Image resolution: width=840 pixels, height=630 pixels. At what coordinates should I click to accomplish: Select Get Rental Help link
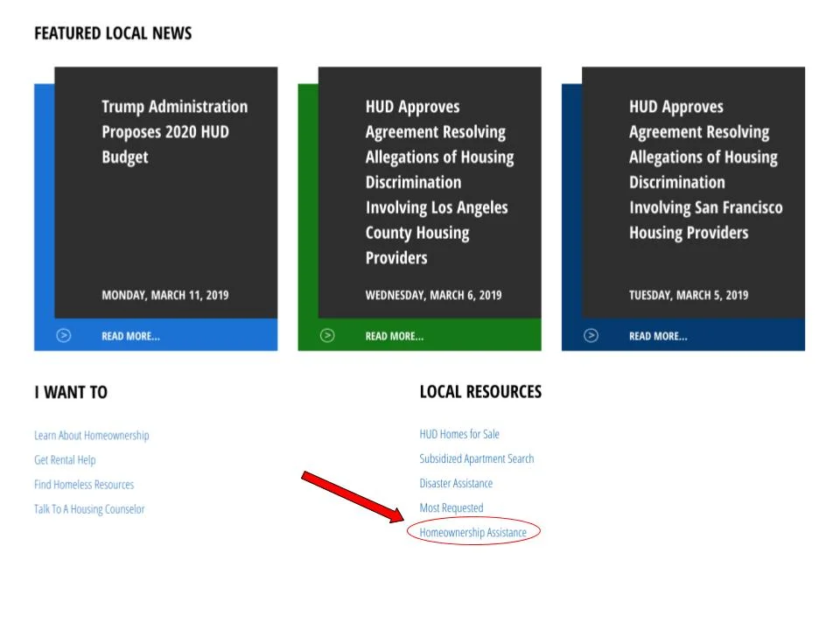click(x=65, y=459)
